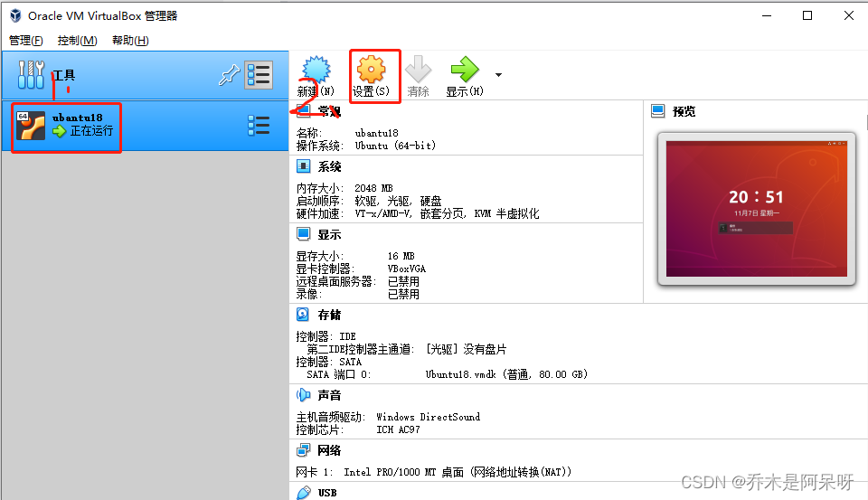Viewport: 868px width, 500px height.
Task: Click the ICH AC97 controller value
Action: [398, 429]
